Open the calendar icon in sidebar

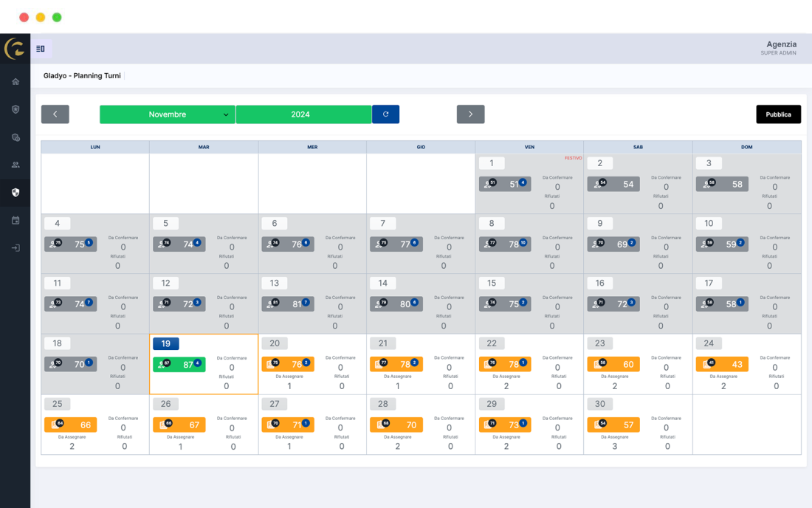coord(16,220)
